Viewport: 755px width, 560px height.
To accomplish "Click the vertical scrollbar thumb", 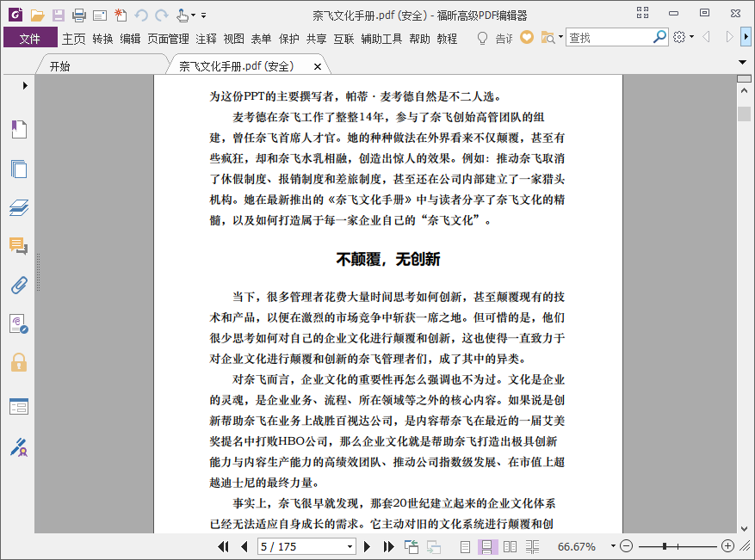I will coord(744,114).
